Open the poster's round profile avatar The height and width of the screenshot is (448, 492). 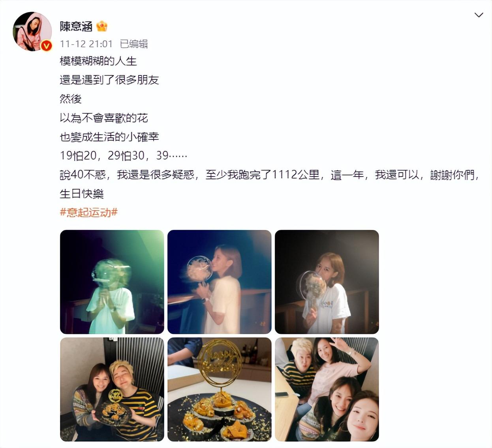click(32, 31)
